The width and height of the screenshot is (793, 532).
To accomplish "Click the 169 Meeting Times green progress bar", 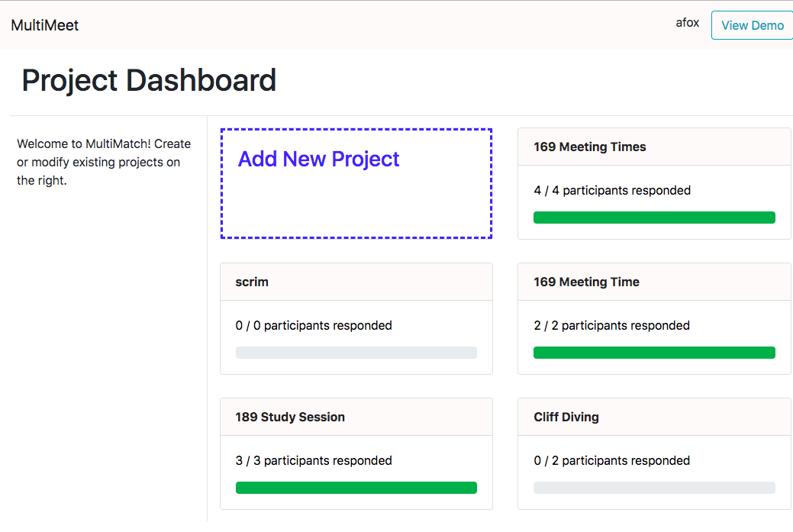I will point(654,218).
